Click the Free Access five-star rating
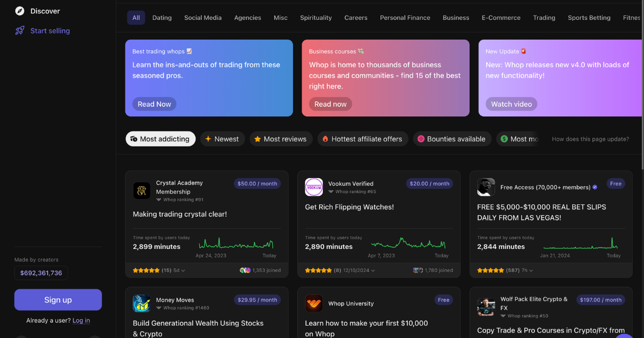644x338 pixels. tap(491, 270)
